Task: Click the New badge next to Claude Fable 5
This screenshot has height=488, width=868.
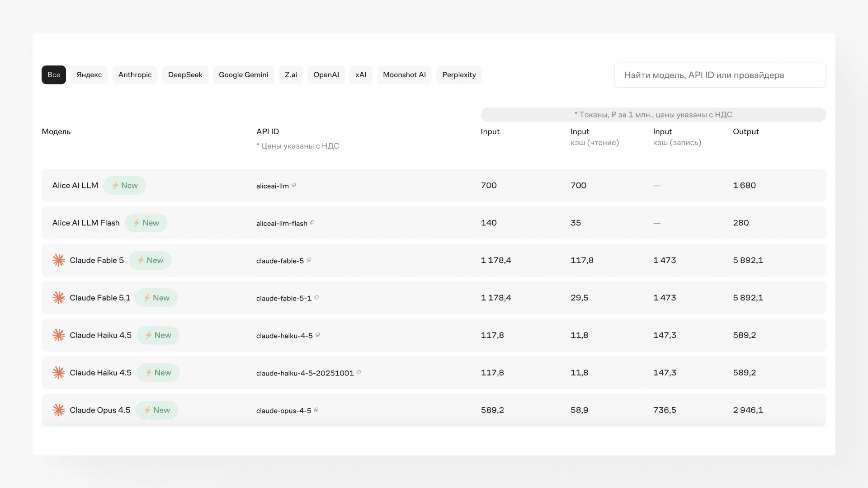Action: click(150, 260)
